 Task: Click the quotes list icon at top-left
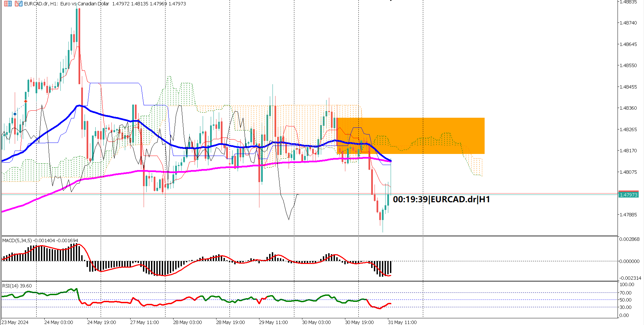(x=8, y=4)
